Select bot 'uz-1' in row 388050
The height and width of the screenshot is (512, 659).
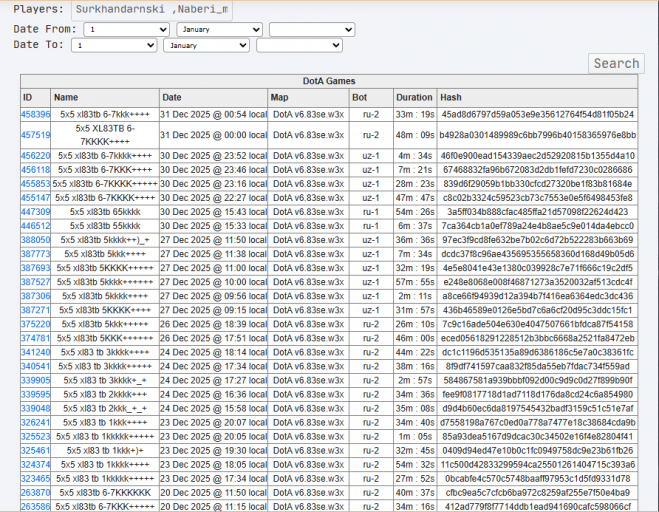(371, 240)
